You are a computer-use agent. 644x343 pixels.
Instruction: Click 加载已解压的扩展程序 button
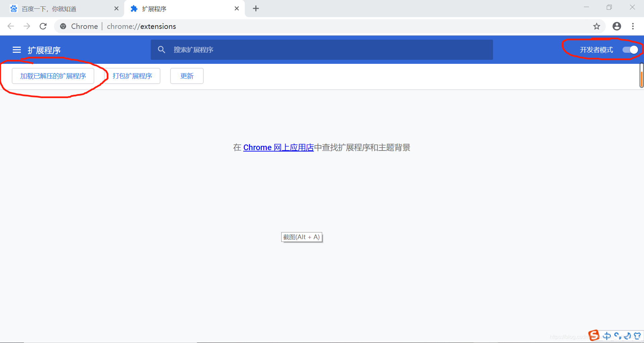click(x=53, y=76)
